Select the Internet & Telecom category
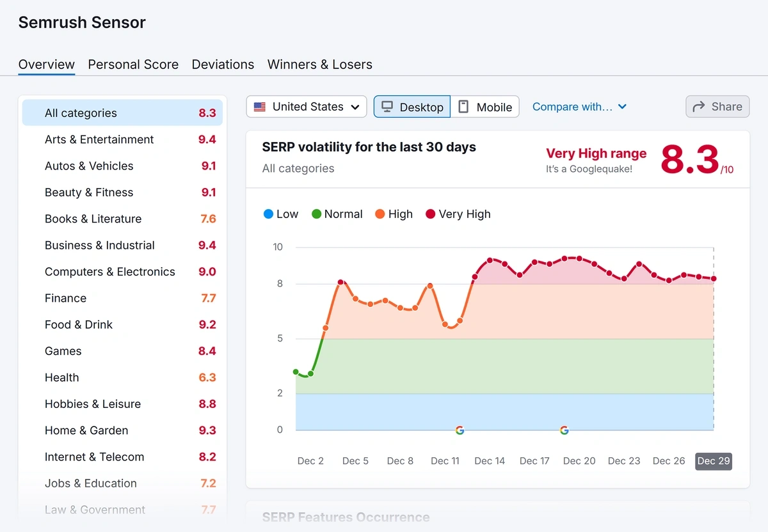This screenshot has height=532, width=768. [x=122, y=457]
